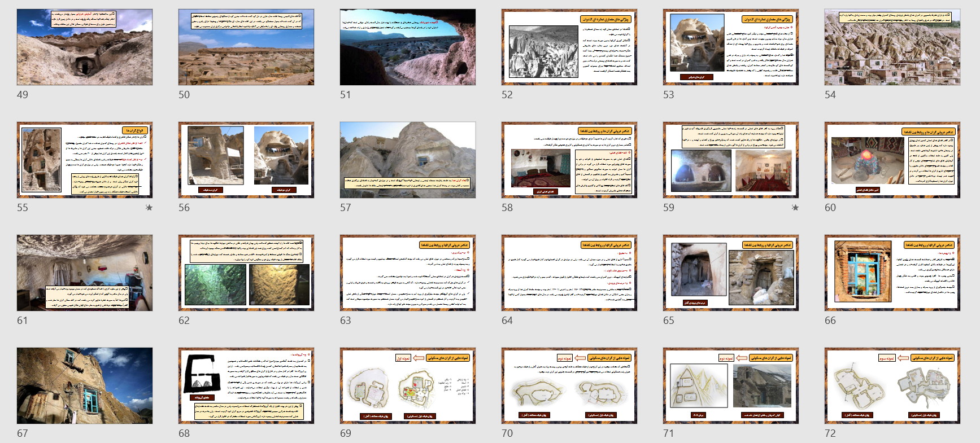Select slide 72 floor plan thumbnail
The height and width of the screenshot is (443, 980).
892,386
